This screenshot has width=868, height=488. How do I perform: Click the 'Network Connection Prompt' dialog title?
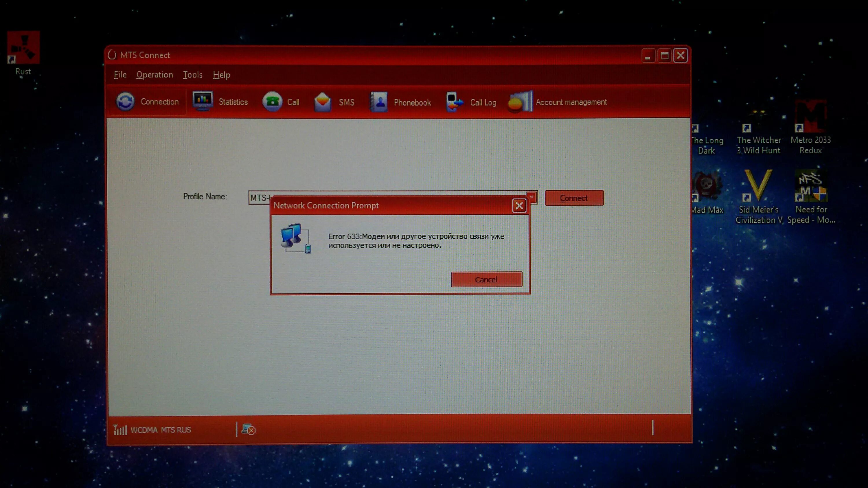tap(326, 205)
